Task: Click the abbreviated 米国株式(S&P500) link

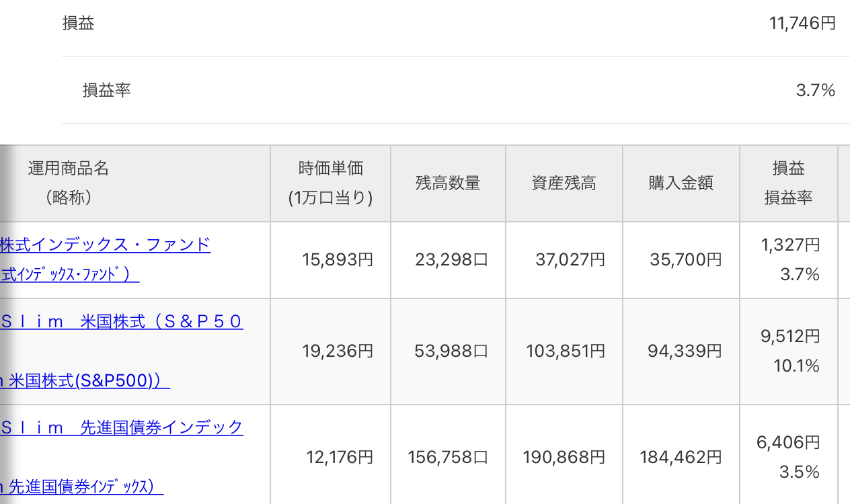Action: click(x=85, y=381)
